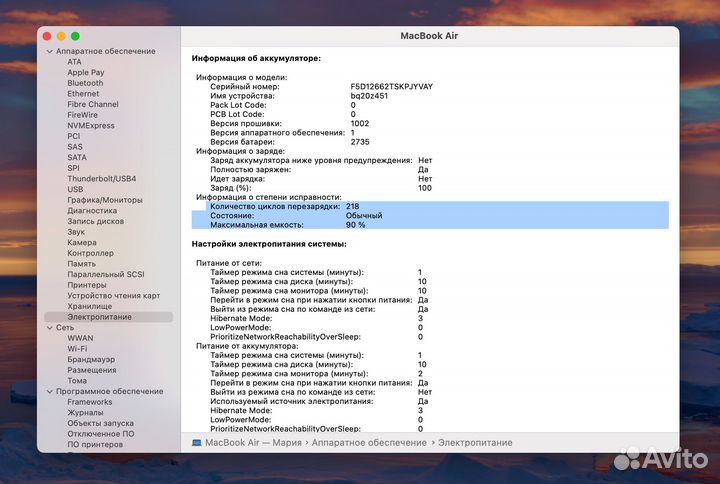Select the Состояние: Обычный row
This screenshot has width=720, height=484.
[x=430, y=215]
